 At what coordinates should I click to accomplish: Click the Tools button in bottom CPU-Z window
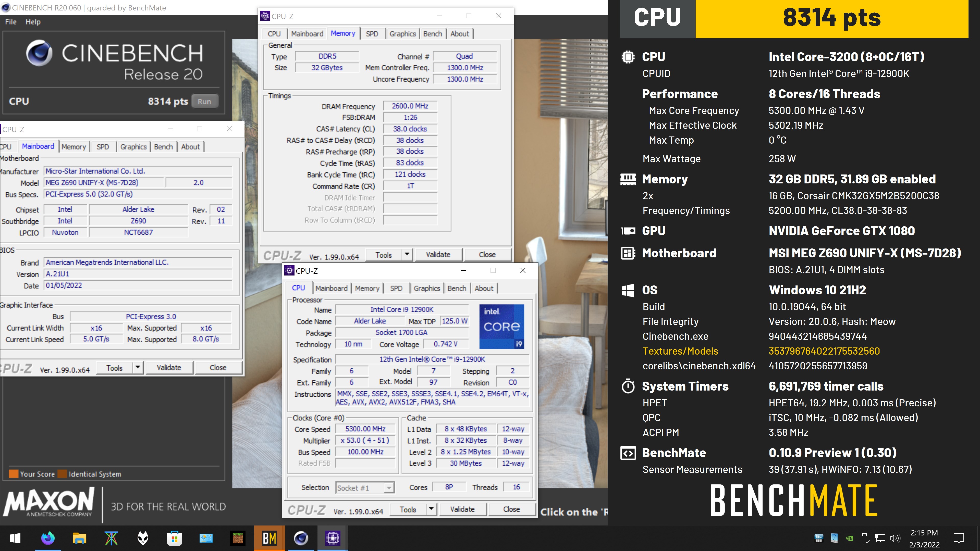(x=408, y=509)
